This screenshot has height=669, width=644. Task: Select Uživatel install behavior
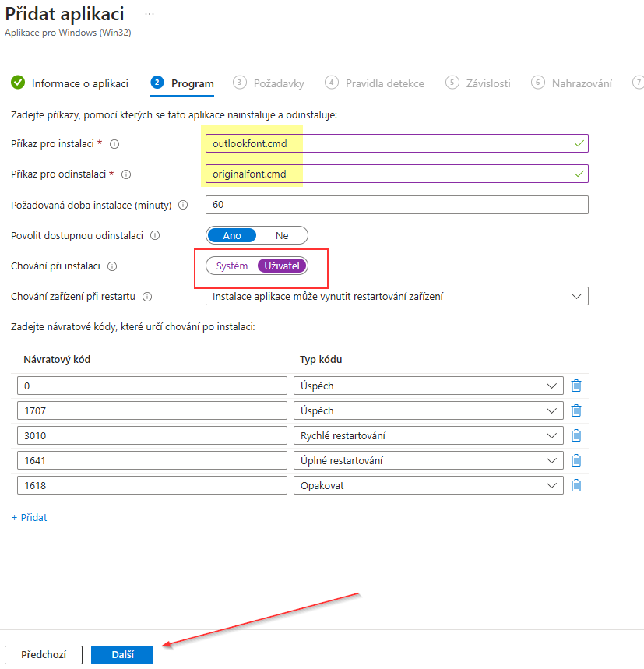[x=282, y=266]
